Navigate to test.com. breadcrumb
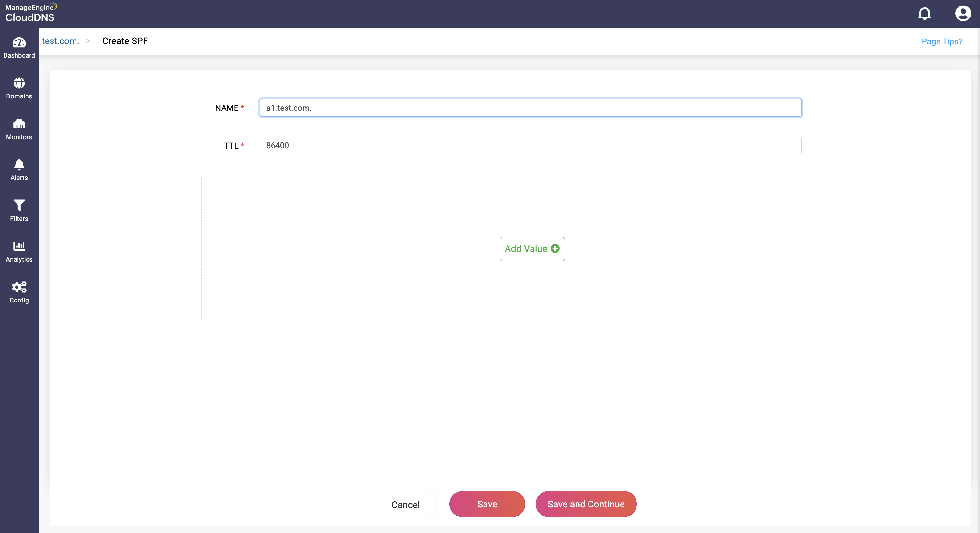This screenshot has height=533, width=980. (61, 41)
